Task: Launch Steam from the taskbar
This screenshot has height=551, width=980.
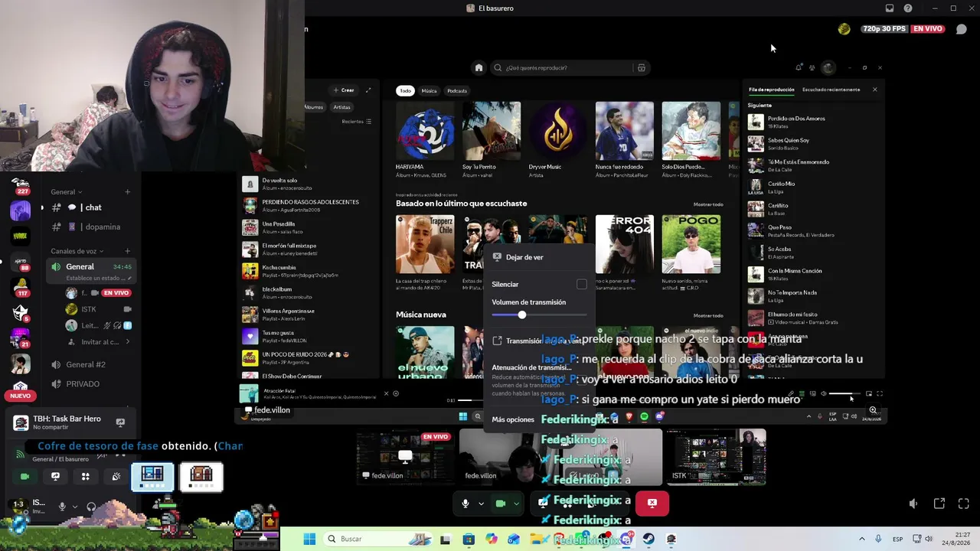Action: click(x=648, y=539)
